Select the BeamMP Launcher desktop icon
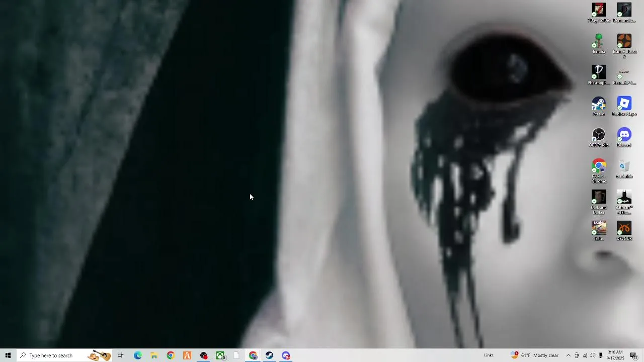The height and width of the screenshot is (362, 644). [x=624, y=75]
